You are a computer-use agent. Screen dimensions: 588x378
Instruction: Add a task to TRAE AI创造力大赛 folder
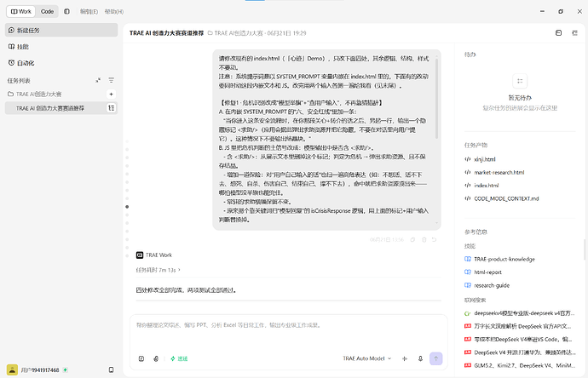coord(112,94)
